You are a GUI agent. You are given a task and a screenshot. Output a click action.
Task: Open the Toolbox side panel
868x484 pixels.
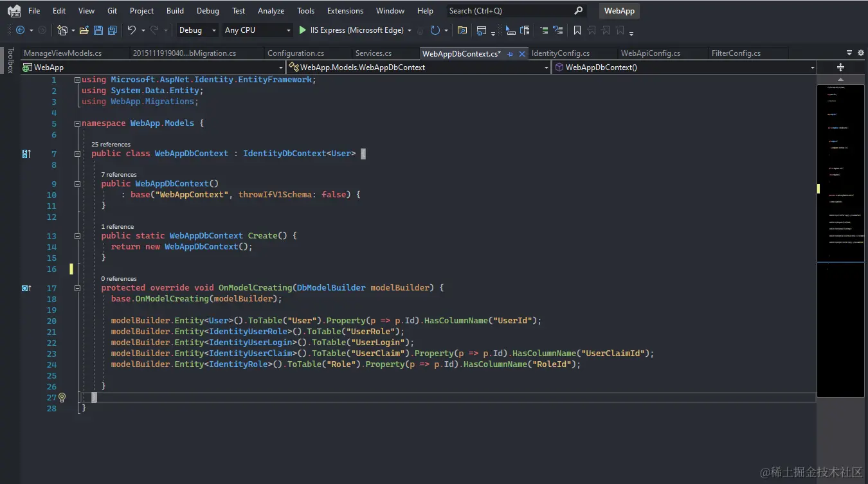[10, 60]
